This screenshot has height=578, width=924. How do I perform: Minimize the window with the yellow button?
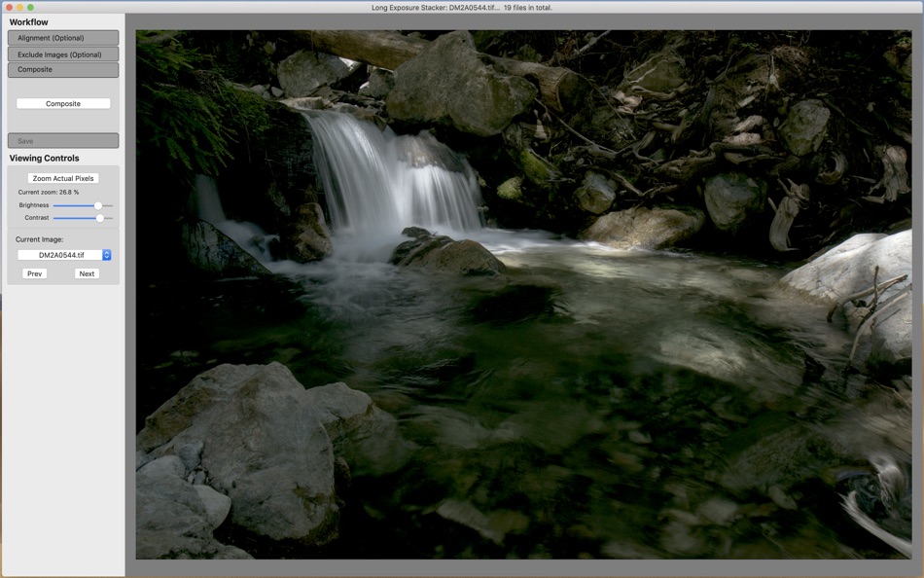(19, 7)
